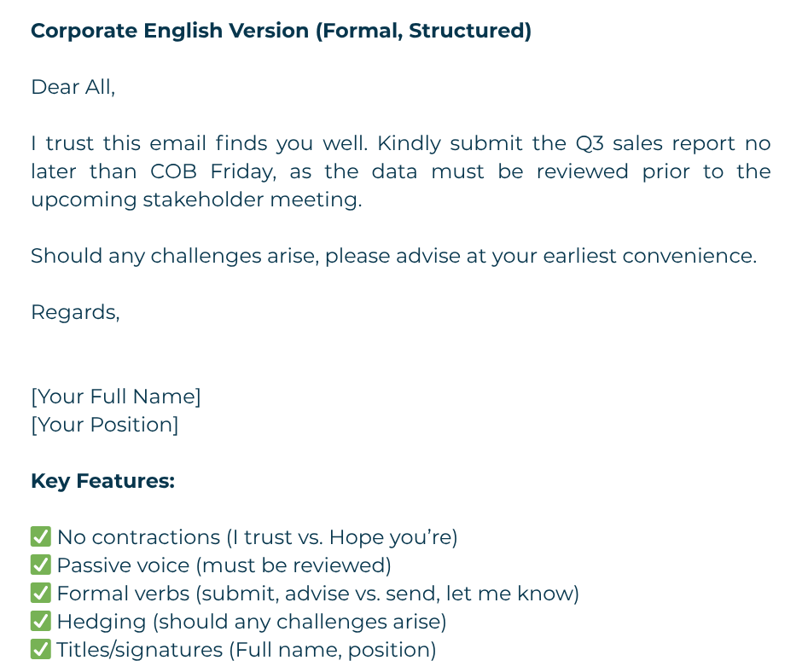Screen dimensions: 802x672
Task: Click the green checkmark beside Passive voice
Action: coord(40,565)
